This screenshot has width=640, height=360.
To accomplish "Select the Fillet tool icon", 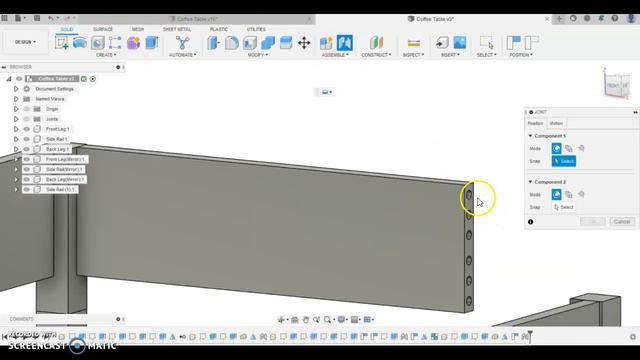I will pos(231,42).
